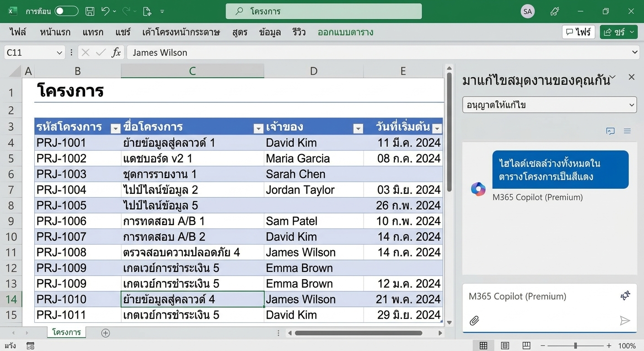This screenshot has width=644, height=351.
Task: Open the undo history dropdown arrow
Action: (114, 11)
